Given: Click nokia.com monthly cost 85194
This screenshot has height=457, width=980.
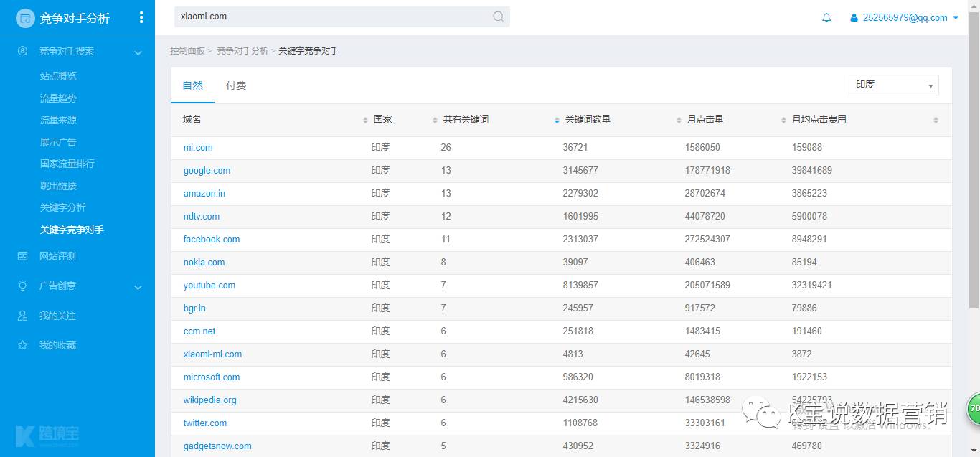Looking at the screenshot, I should (x=804, y=262).
